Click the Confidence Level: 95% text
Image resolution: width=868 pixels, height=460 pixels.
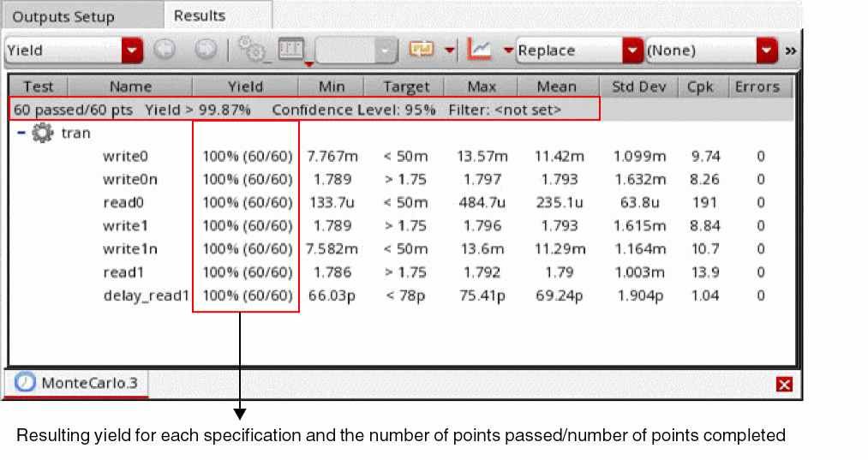354,110
